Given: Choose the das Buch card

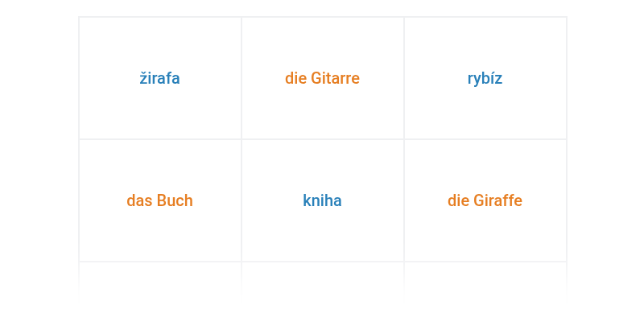Looking at the screenshot, I should [x=160, y=200].
